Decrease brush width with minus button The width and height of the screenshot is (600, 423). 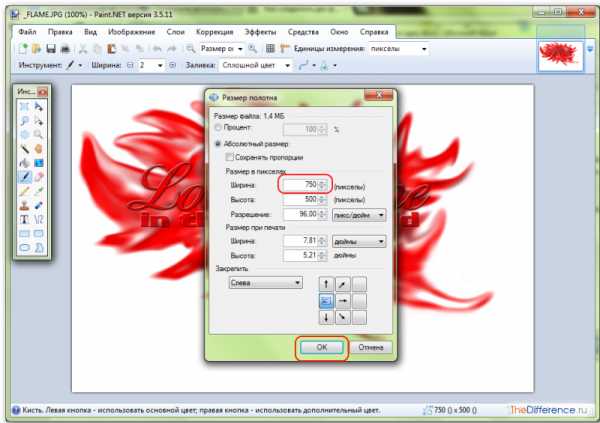tap(130, 65)
